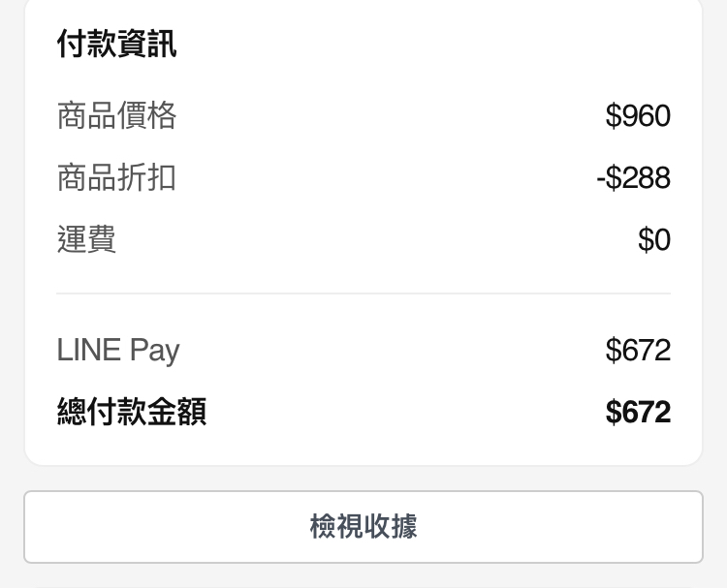Click the 商品折扣 label
Screen dimensions: 727x588
[117, 178]
